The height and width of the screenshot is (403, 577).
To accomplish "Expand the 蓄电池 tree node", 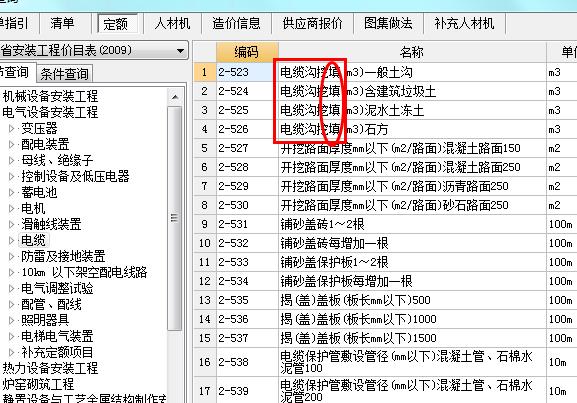I will tap(11, 192).
